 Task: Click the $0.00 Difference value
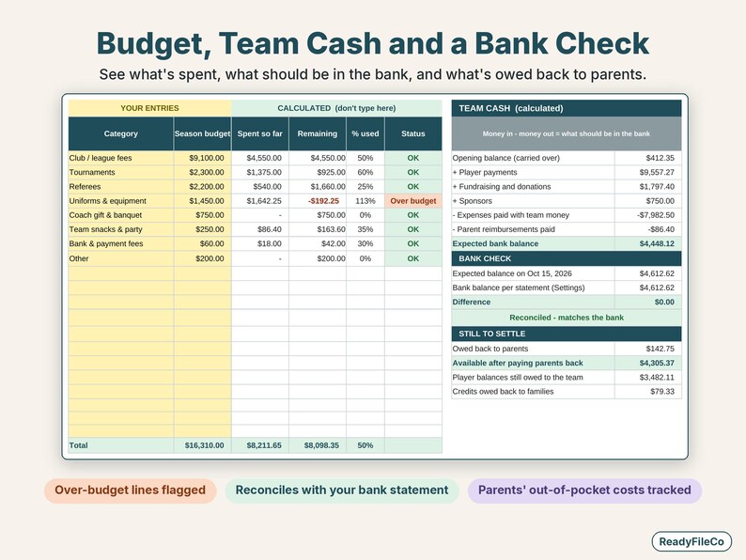tap(664, 303)
